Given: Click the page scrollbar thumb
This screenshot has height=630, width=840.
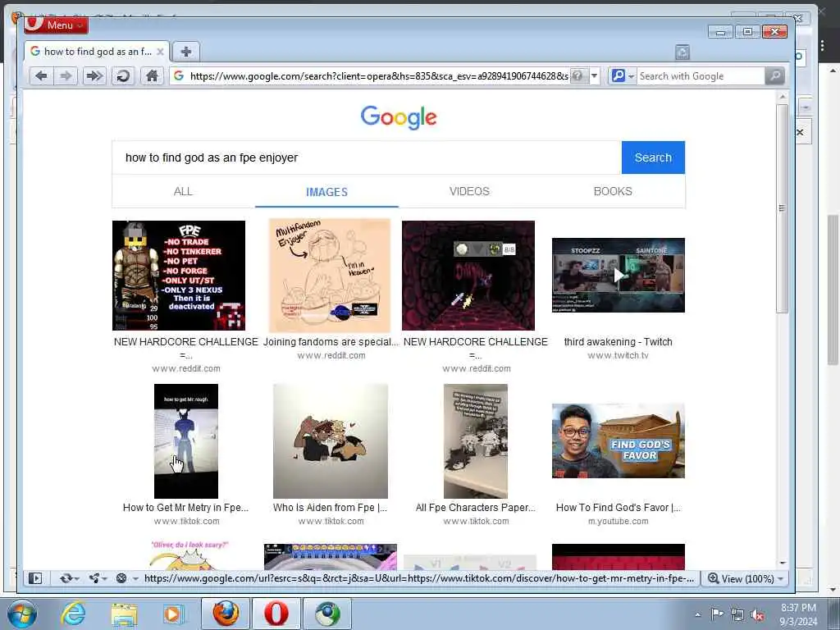Looking at the screenshot, I should coord(783,209).
